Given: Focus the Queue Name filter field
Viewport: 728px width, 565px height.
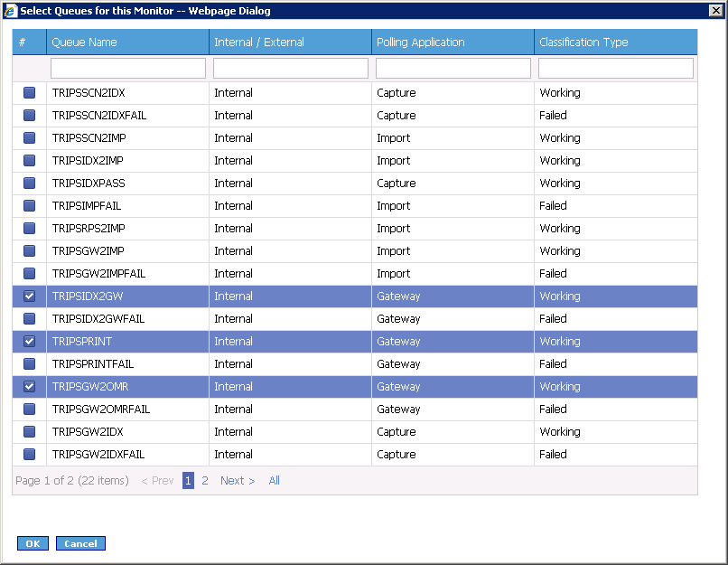Looking at the screenshot, I should [128, 69].
